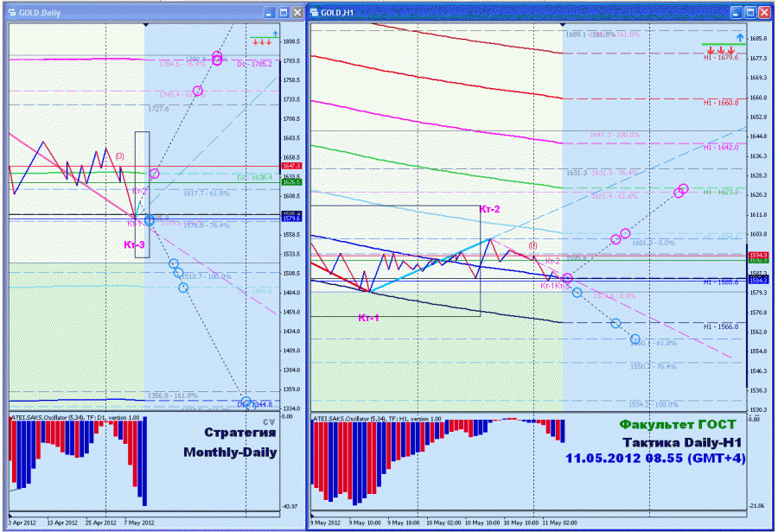Click the green 1626.5 price tag in Daily
This screenshot has height=532, width=778.
coord(292,182)
